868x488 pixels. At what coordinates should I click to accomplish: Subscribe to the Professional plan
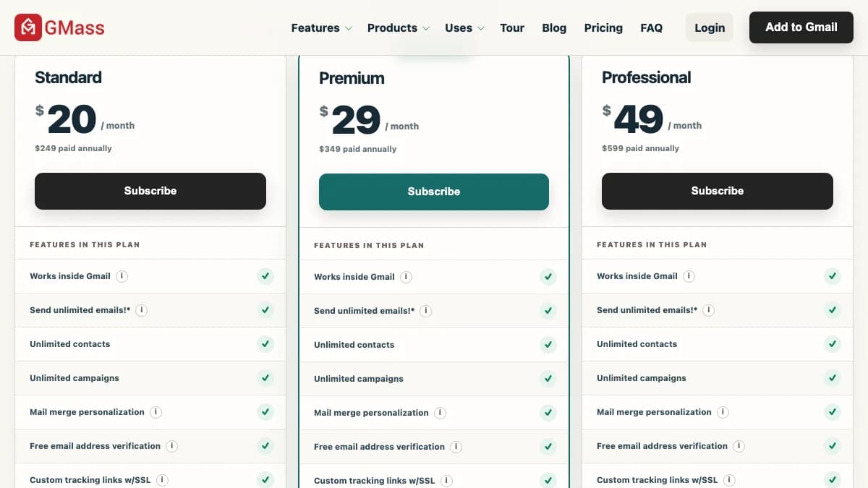718,191
